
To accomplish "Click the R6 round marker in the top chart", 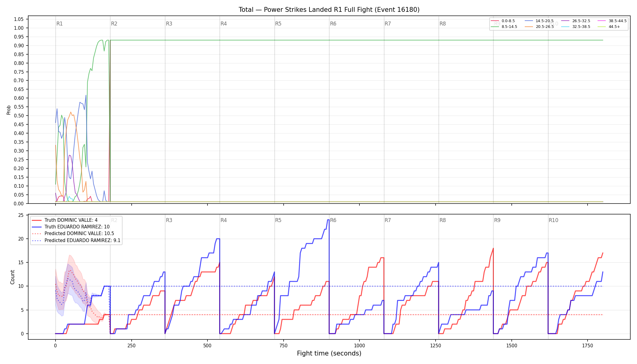I will [x=333, y=24].
